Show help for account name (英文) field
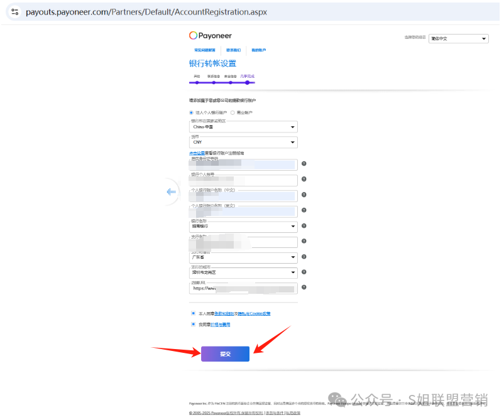This screenshot has height=420, width=504. tap(304, 210)
